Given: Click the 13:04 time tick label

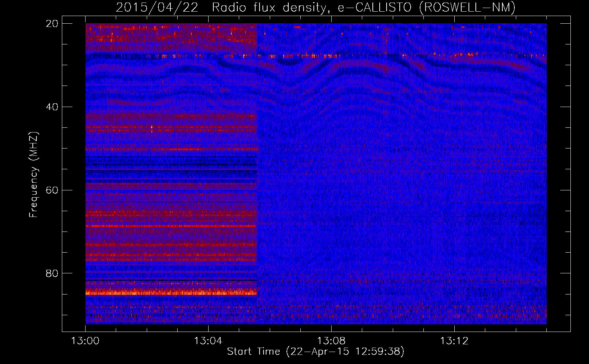Looking at the screenshot, I should pos(208,341).
